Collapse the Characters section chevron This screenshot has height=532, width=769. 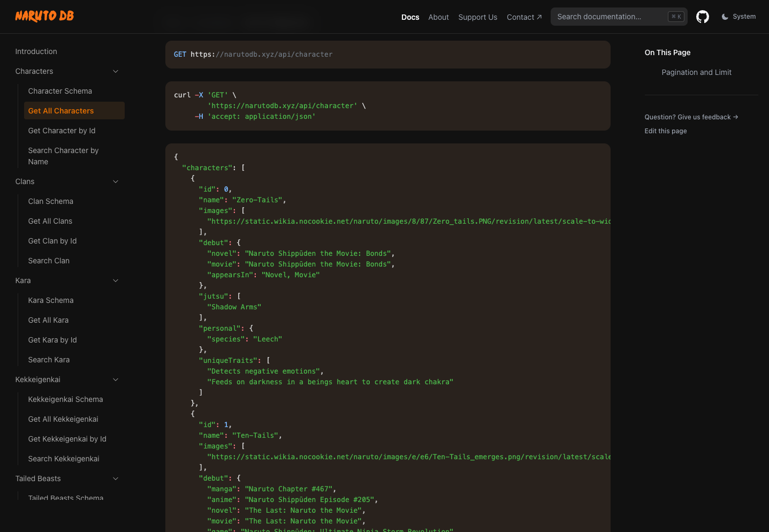[x=116, y=71]
